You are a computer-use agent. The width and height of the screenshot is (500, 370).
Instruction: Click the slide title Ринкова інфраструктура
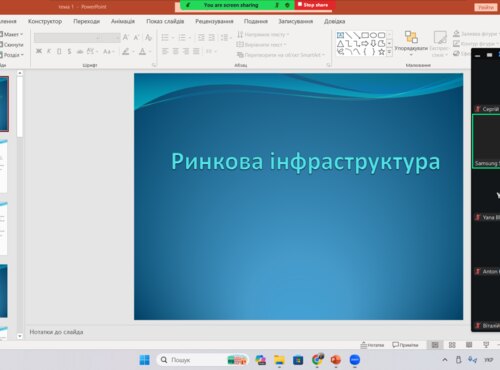[x=305, y=162]
